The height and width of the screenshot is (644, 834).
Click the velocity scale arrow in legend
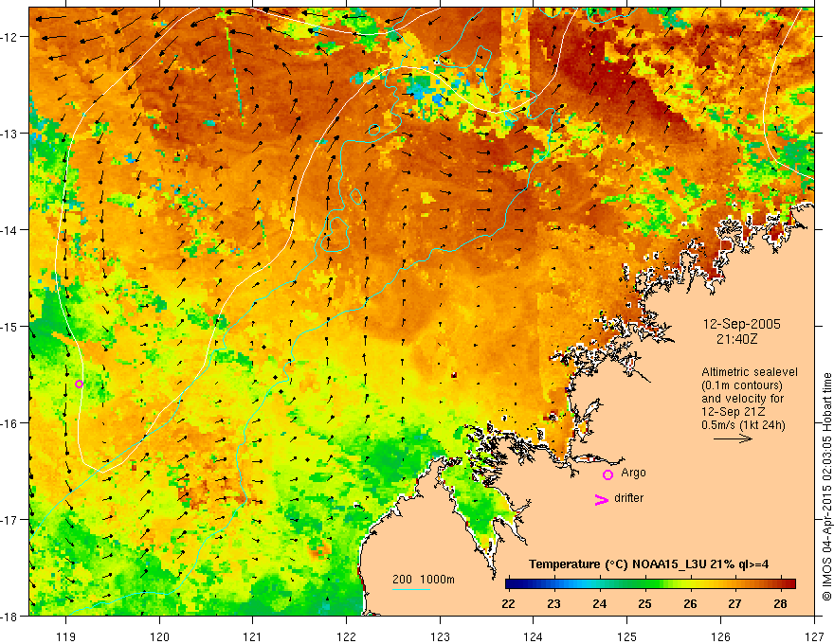pos(733,438)
